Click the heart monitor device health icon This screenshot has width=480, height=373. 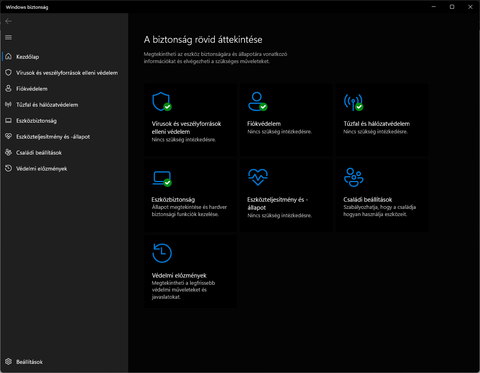pyautogui.click(x=258, y=177)
